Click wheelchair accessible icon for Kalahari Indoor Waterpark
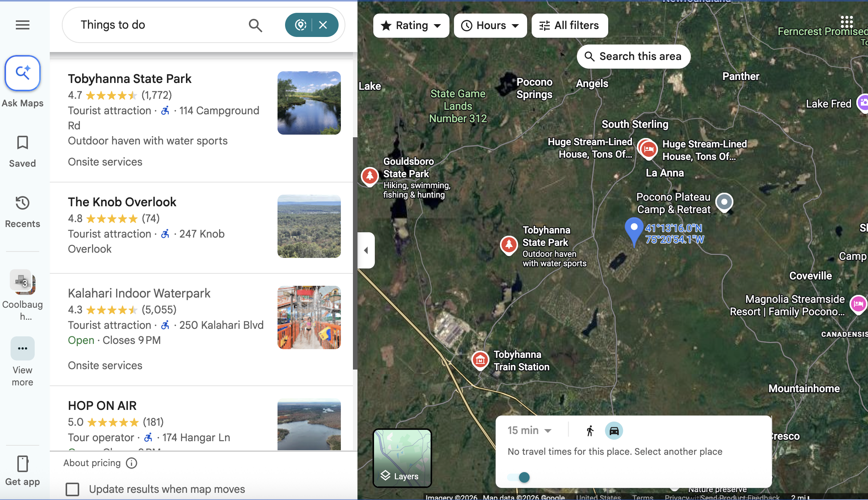The height and width of the screenshot is (500, 868). point(165,325)
